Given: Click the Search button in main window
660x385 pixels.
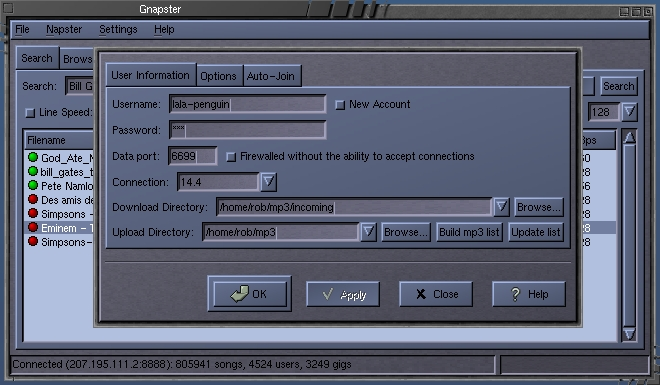Looking at the screenshot, I should tap(618, 86).
